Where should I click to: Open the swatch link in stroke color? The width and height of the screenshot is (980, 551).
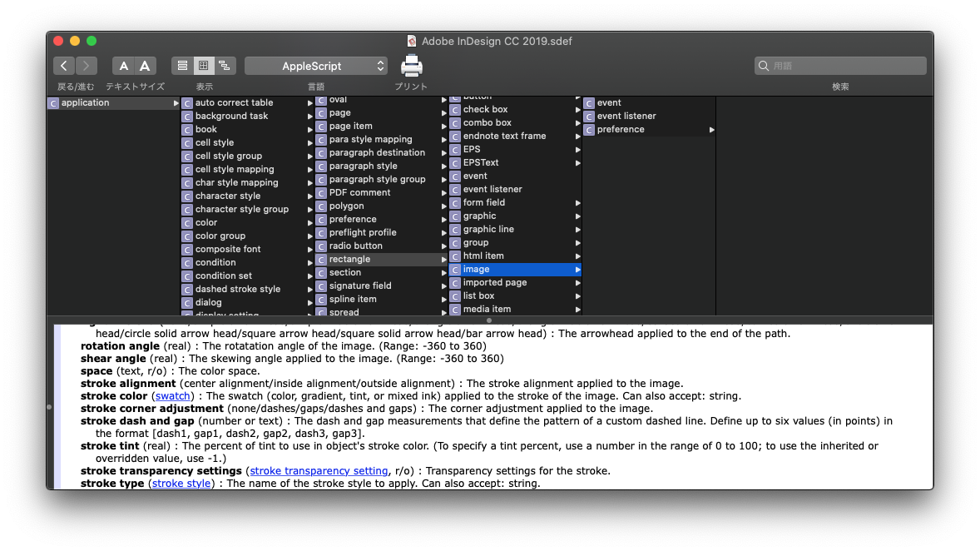pyautogui.click(x=172, y=396)
